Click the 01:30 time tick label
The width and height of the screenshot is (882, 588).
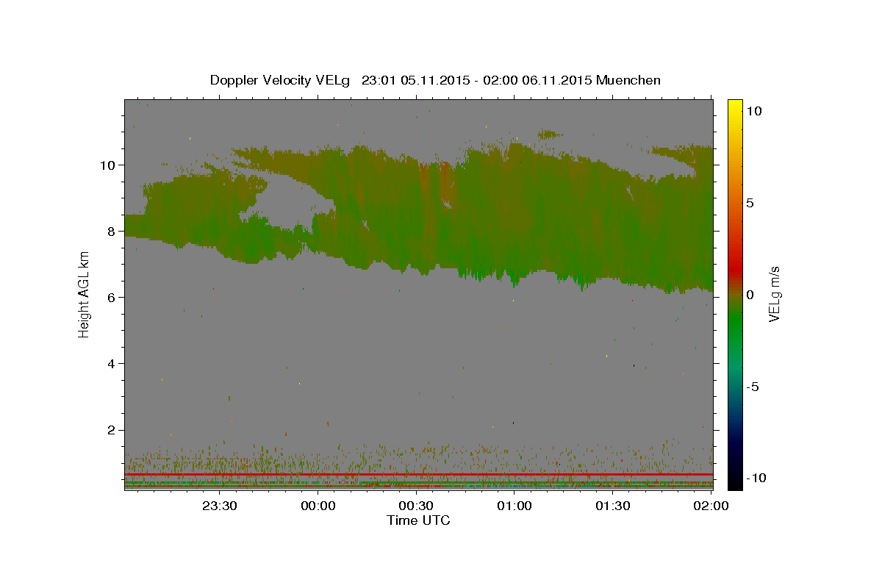point(612,506)
